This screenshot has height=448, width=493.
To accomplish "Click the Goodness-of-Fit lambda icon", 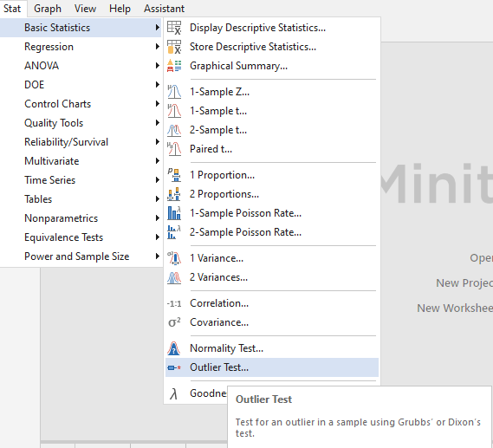I will pyautogui.click(x=173, y=393).
